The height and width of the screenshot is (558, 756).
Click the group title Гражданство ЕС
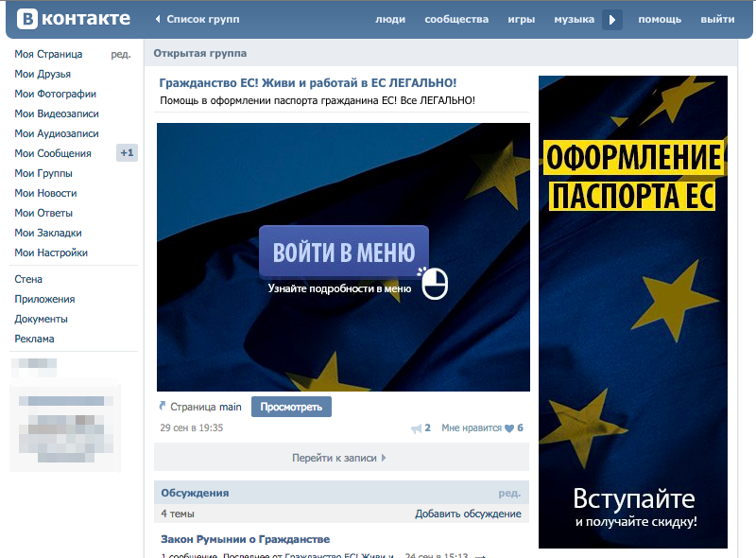point(308,83)
